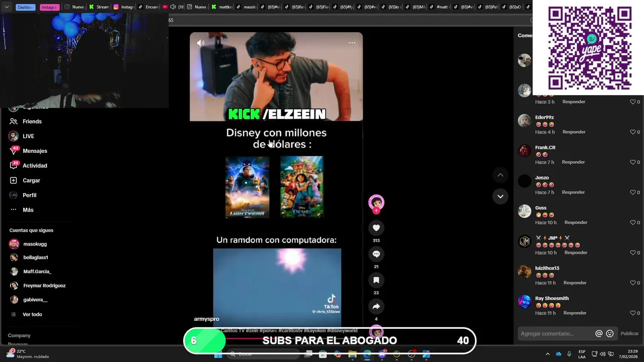Viewport: 644px width, 362px height.
Task: Switch to the masok browser tab
Action: pyautogui.click(x=246, y=7)
